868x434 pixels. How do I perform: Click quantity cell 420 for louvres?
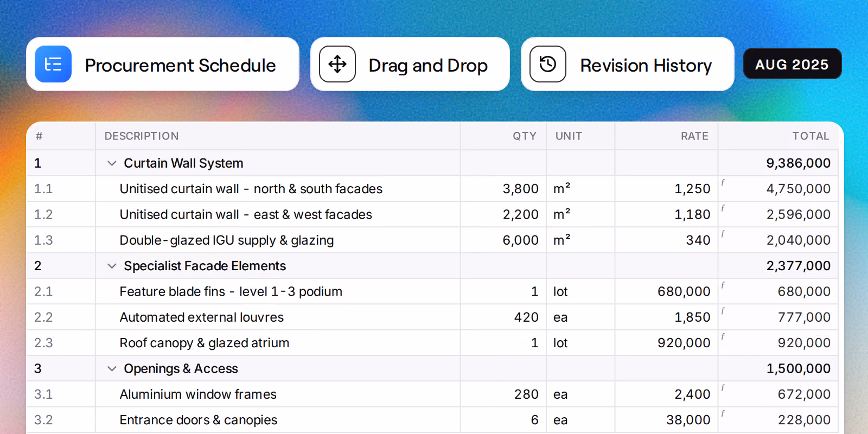pos(503,317)
